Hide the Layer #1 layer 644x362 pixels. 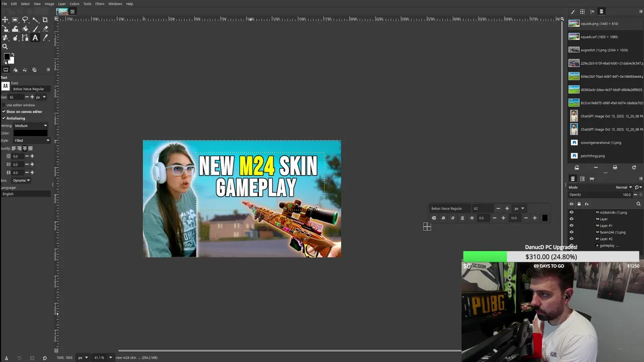pyautogui.click(x=571, y=225)
